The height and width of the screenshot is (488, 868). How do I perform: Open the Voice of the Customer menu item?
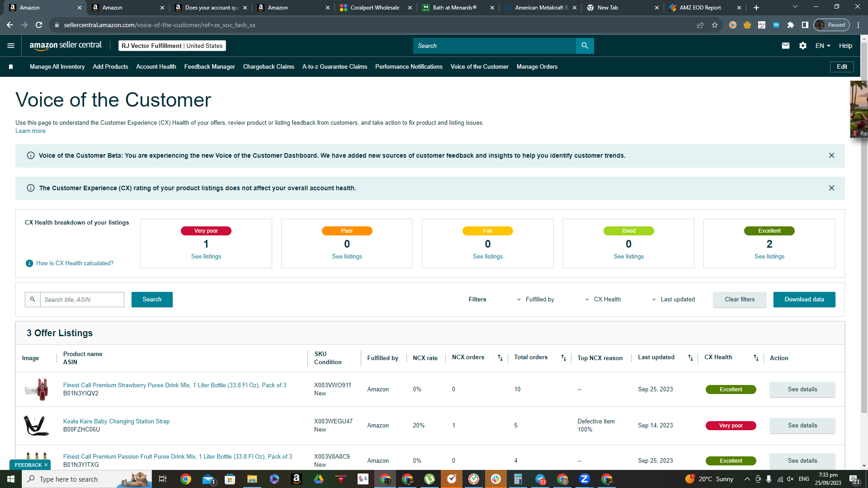480,67
